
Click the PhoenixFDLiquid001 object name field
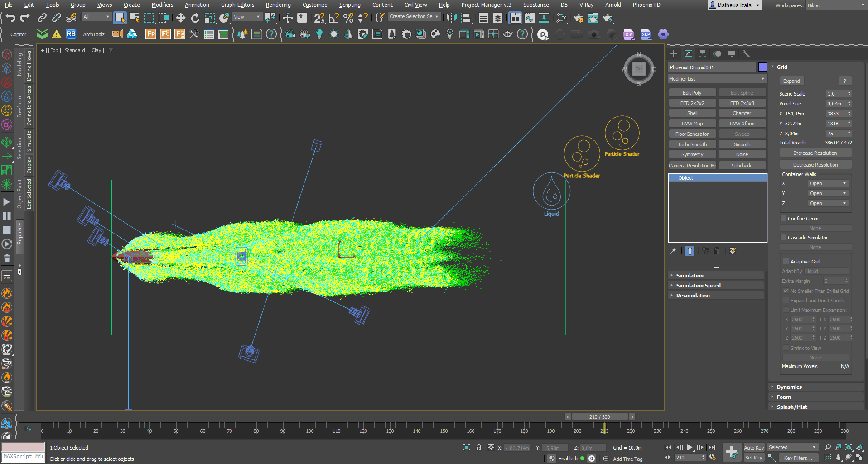pyautogui.click(x=712, y=67)
